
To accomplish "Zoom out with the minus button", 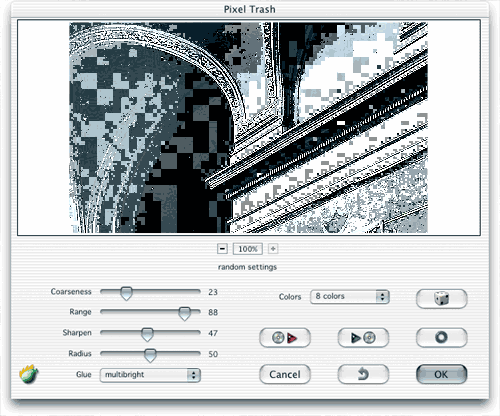I will coord(222,249).
